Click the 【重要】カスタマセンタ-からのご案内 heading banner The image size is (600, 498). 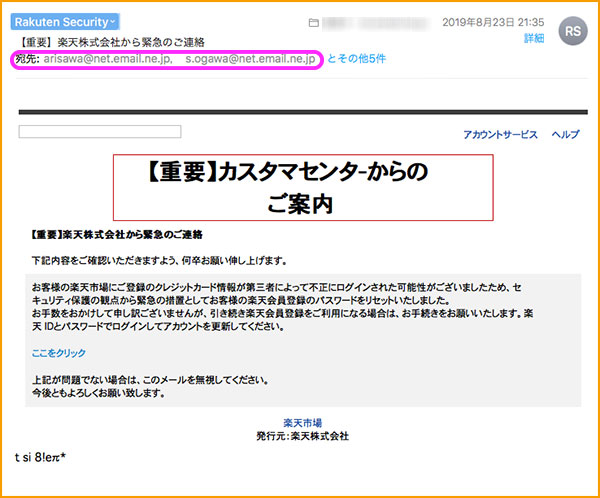[x=303, y=188]
